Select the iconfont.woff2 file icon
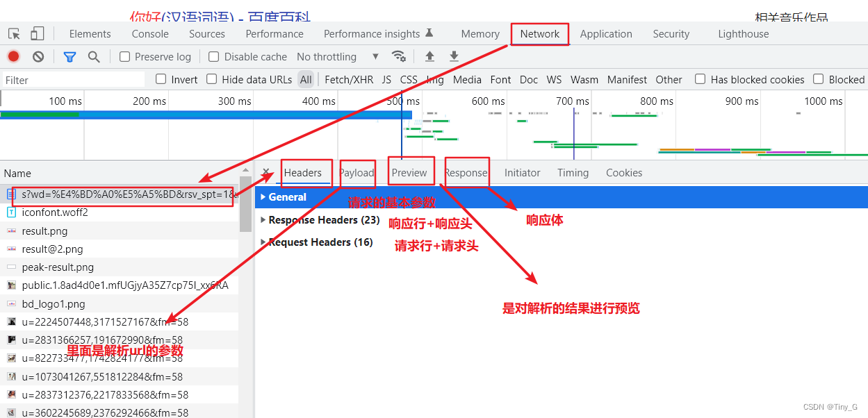This screenshot has height=418, width=868. pos(11,212)
